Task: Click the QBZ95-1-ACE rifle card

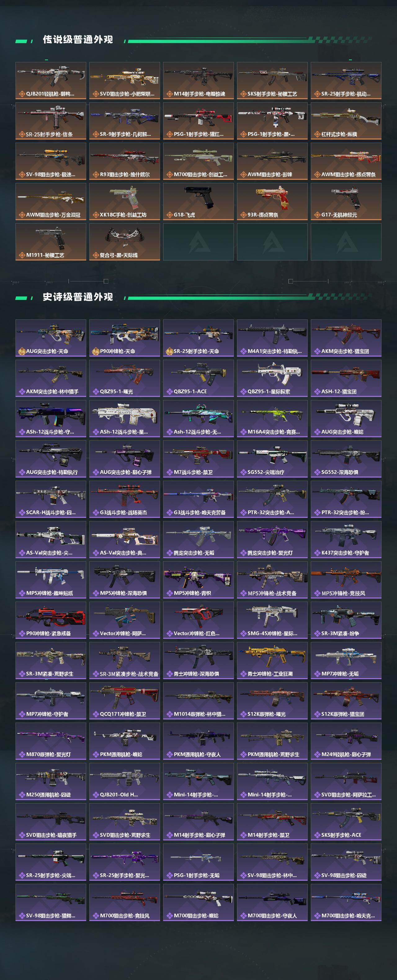Action: click(x=198, y=378)
